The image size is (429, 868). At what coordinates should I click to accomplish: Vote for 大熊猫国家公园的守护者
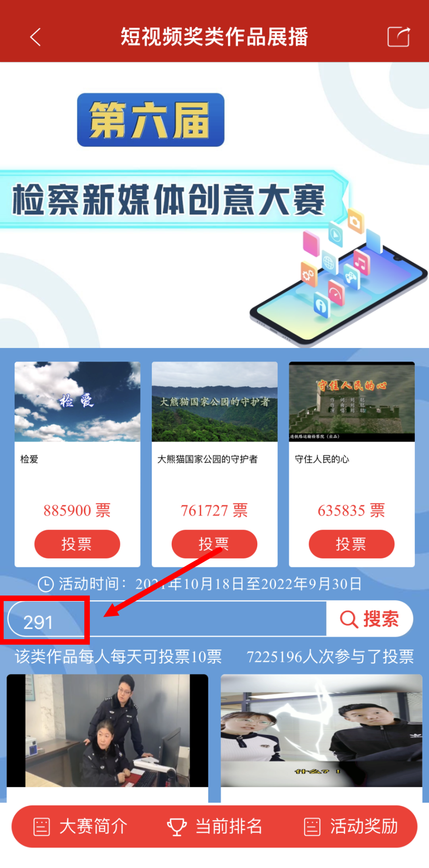pyautogui.click(x=214, y=544)
